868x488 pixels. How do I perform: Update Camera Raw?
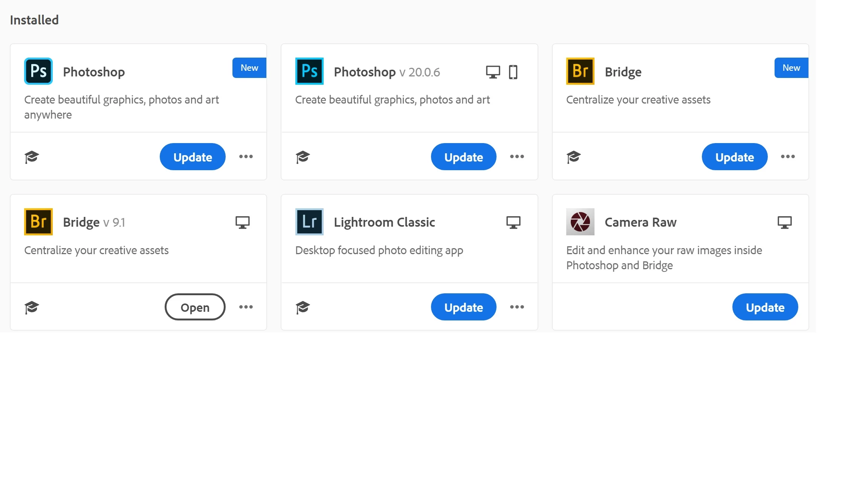pyautogui.click(x=765, y=307)
